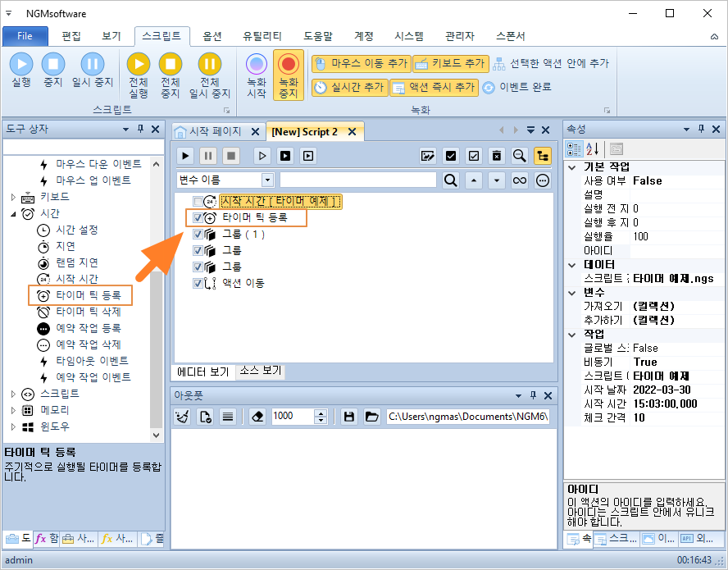
Task: Start recording with 녹화 시작
Action: click(x=257, y=75)
